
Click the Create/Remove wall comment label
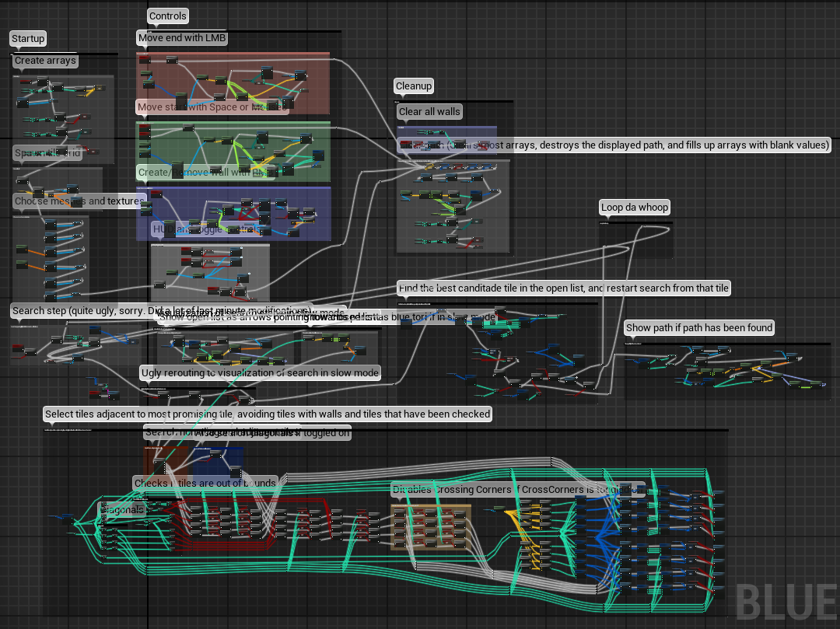[205, 173]
